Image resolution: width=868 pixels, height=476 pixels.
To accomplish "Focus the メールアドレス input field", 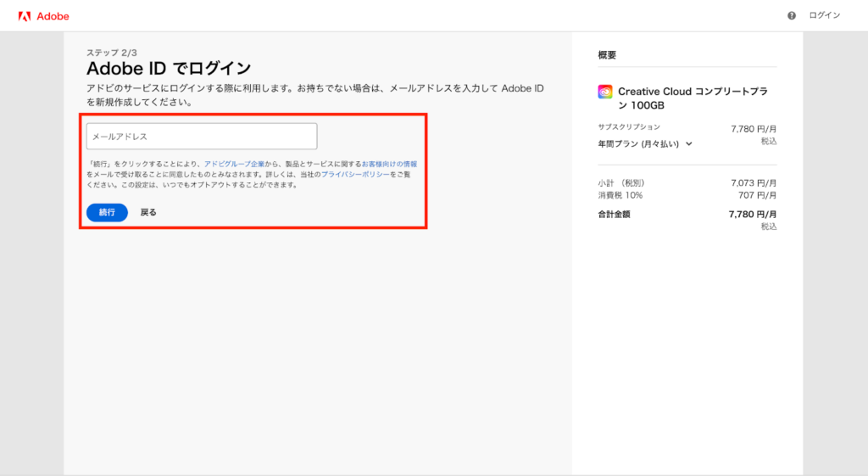I will [202, 137].
